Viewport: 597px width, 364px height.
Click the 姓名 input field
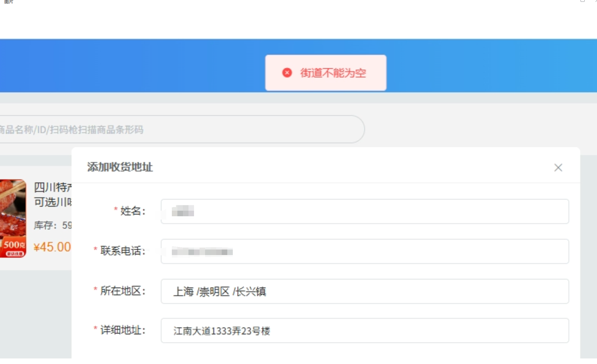tap(364, 211)
